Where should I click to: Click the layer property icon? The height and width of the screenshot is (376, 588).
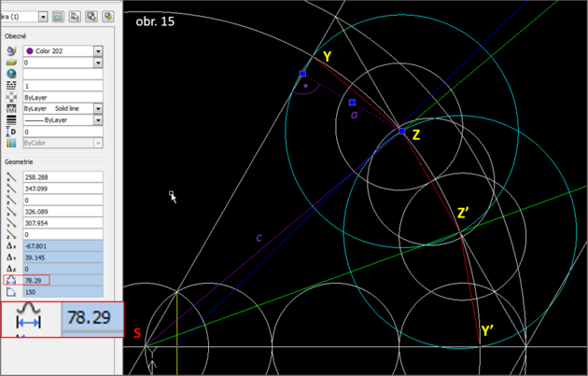(x=11, y=63)
